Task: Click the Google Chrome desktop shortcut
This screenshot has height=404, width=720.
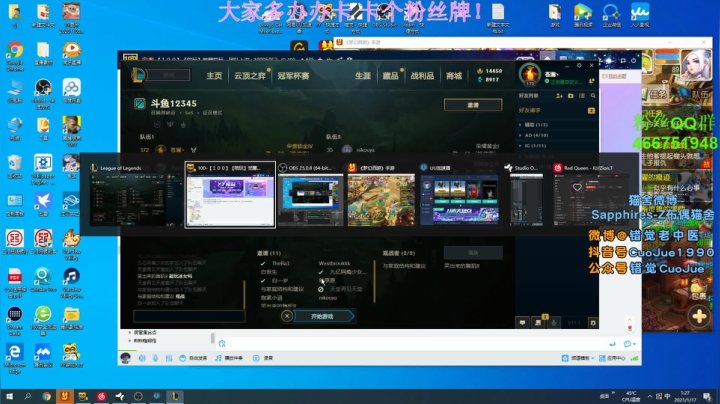Action: (15, 56)
